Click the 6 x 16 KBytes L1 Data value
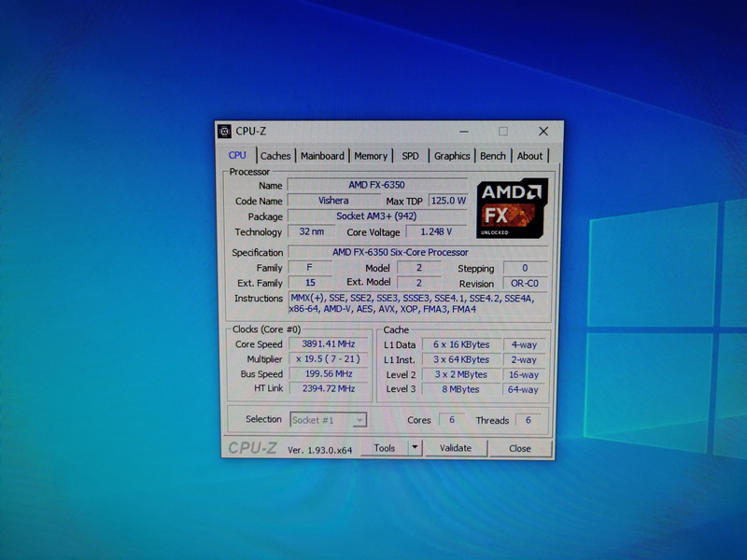747x560 pixels. pos(461,344)
